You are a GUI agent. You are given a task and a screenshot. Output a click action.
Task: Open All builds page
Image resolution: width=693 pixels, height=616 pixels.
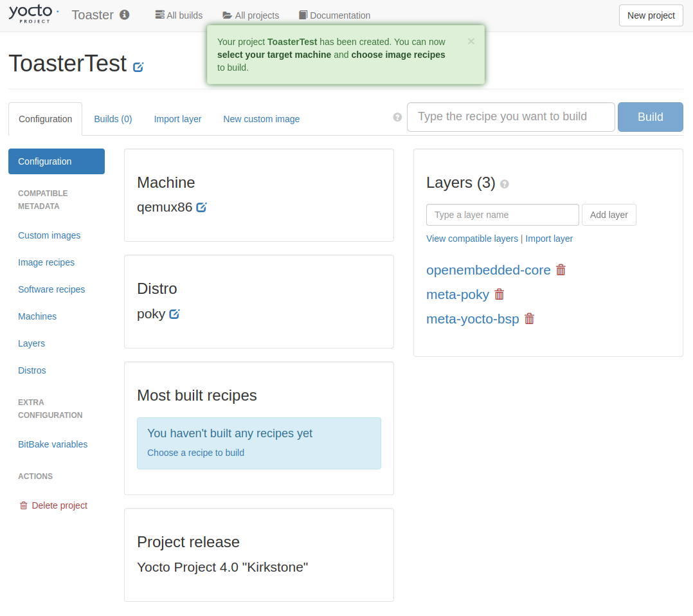tap(179, 15)
